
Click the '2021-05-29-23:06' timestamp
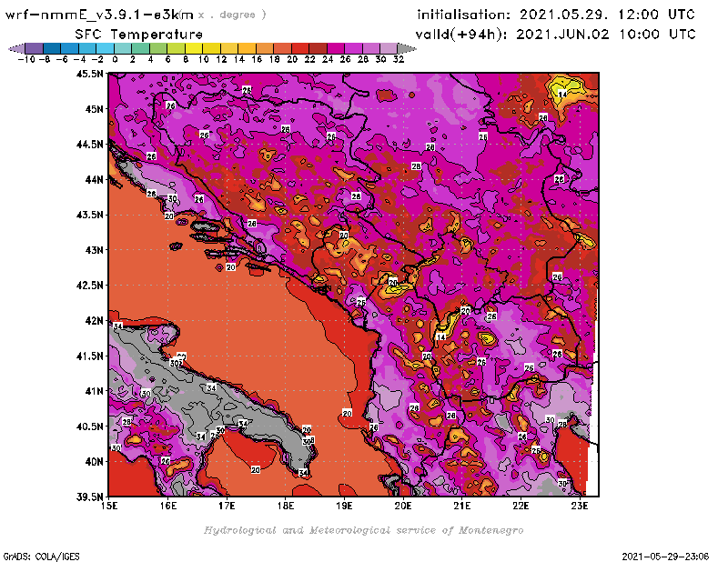click(665, 557)
